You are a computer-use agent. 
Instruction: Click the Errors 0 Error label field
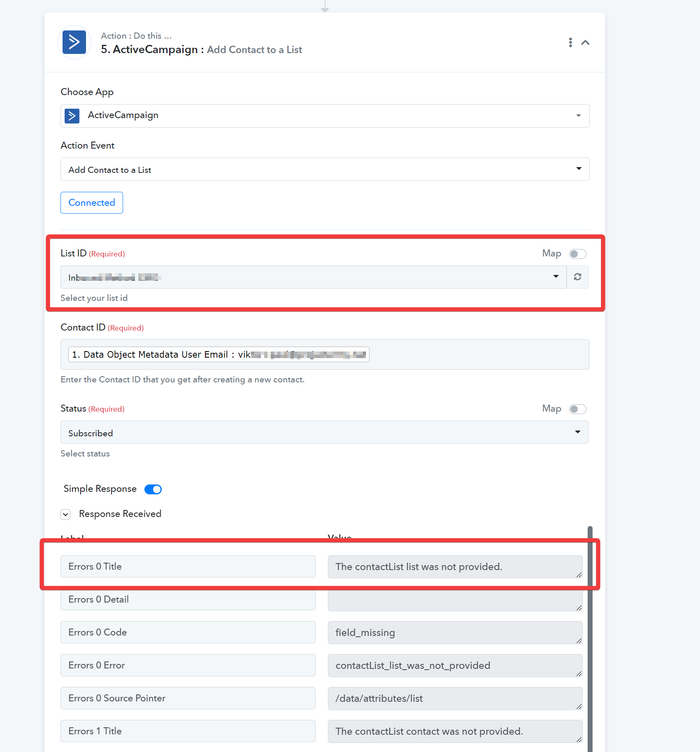[x=188, y=665]
